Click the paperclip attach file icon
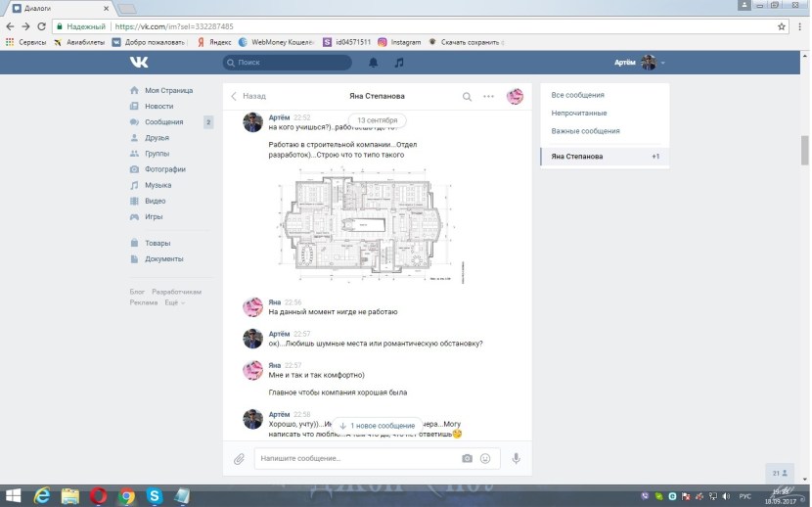This screenshot has height=507, width=812. [239, 458]
